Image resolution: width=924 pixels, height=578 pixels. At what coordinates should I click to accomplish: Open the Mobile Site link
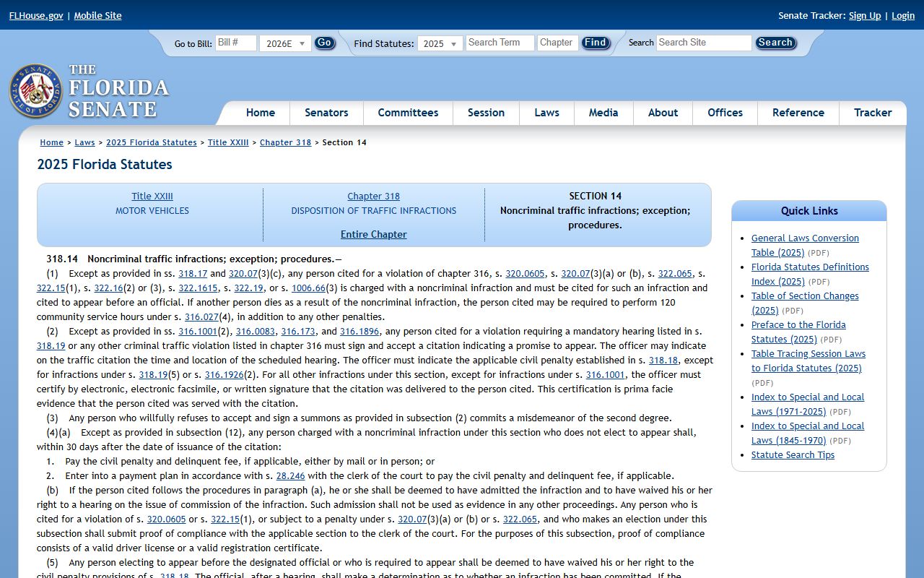(97, 15)
